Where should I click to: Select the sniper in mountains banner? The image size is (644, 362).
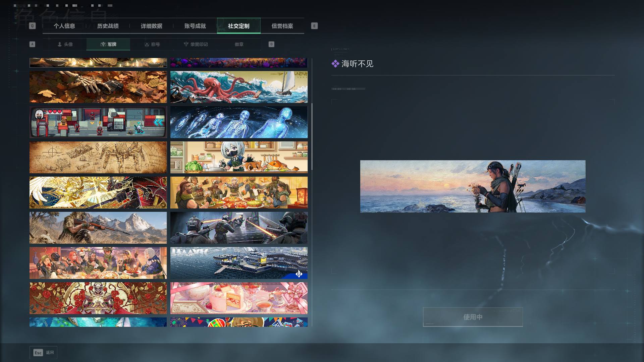click(98, 228)
